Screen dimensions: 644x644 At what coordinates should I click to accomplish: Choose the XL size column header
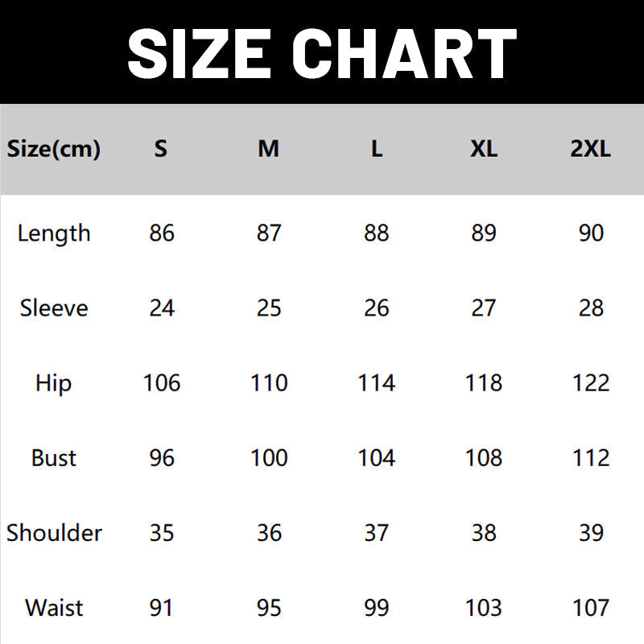click(484, 149)
